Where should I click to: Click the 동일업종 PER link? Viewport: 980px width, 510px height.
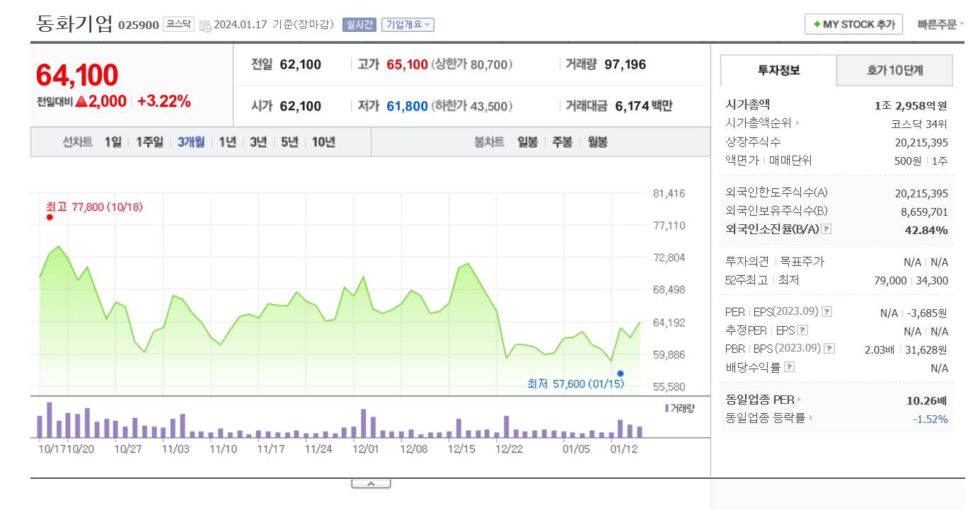click(x=760, y=400)
